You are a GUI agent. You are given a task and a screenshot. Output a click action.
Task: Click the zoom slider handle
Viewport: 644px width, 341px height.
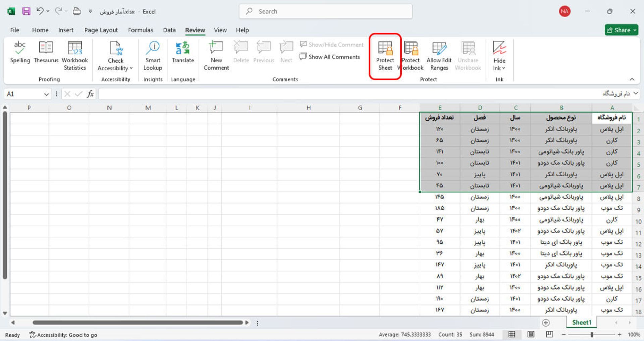[x=592, y=335]
